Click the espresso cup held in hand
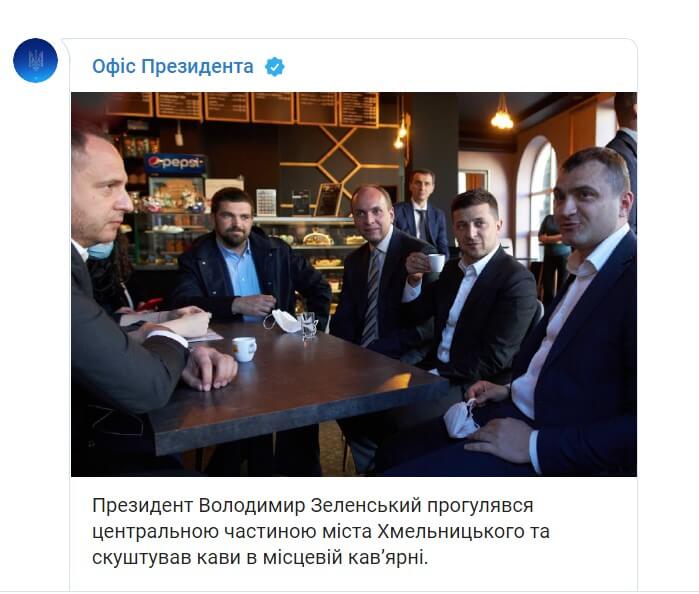This screenshot has width=699, height=594. pyautogui.click(x=435, y=263)
